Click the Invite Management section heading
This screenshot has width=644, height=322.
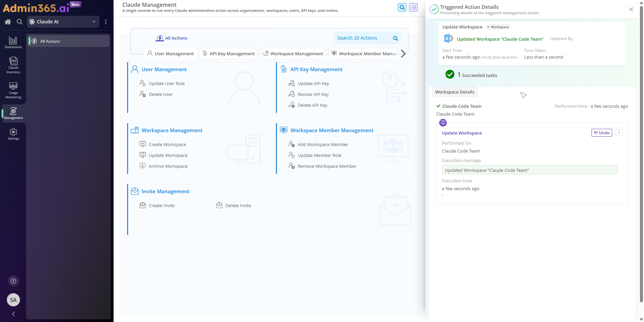click(165, 191)
